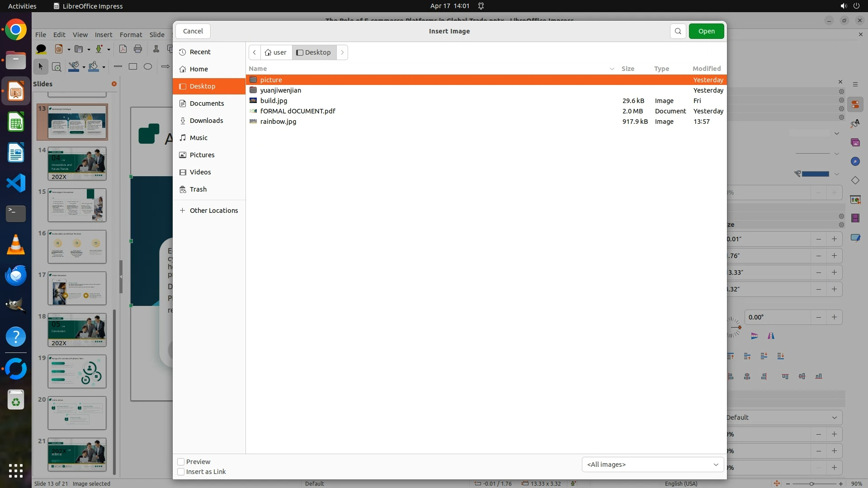This screenshot has width=868, height=488.
Task: Enable the Insert as Link checkbox
Action: point(181,472)
